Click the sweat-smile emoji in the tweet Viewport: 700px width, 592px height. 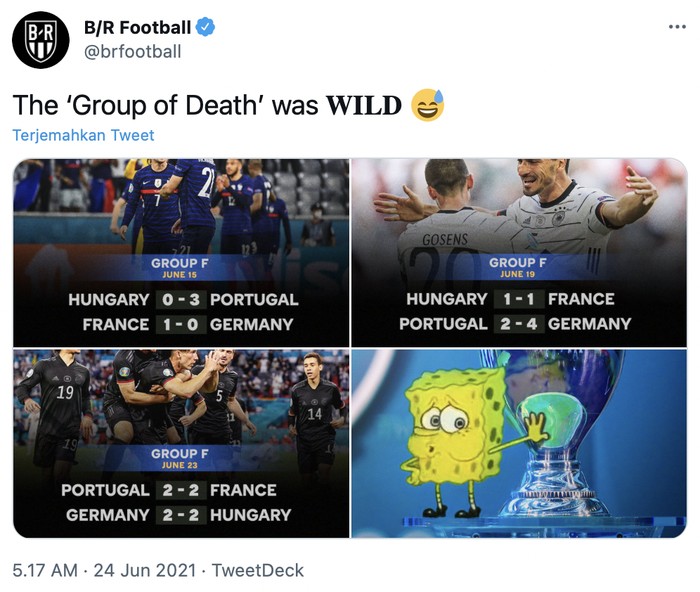coord(428,103)
